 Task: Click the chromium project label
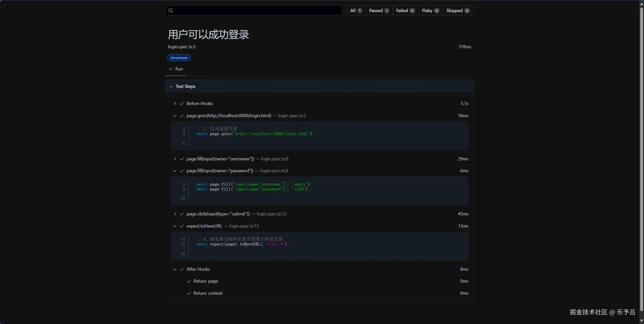[179, 58]
